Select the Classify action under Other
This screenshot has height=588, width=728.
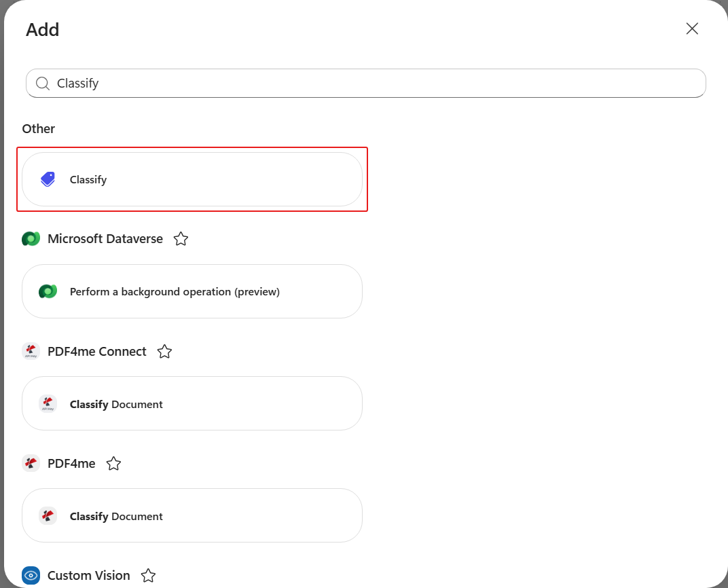(192, 179)
